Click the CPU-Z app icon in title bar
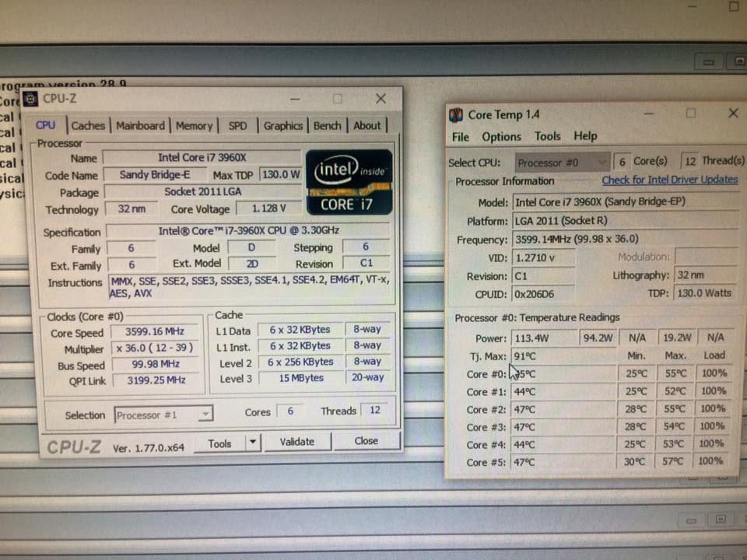 [x=31, y=99]
